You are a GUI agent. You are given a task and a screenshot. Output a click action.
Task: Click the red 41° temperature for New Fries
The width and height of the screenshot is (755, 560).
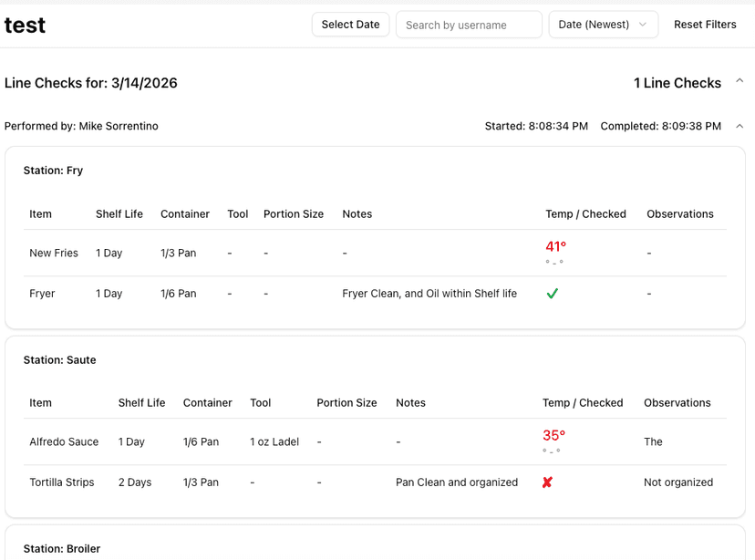(555, 246)
